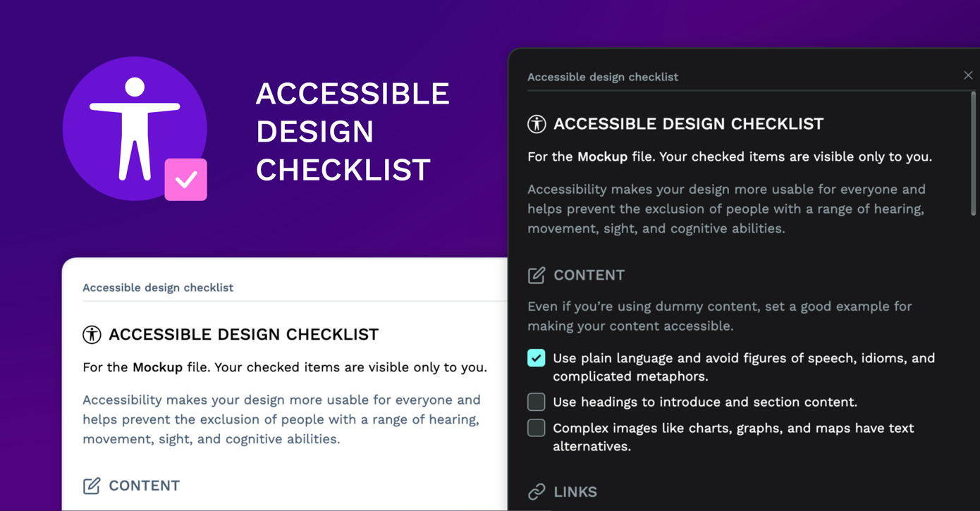980x511 pixels.
Task: Click the accessibility icon in the light panel heading
Action: point(92,335)
